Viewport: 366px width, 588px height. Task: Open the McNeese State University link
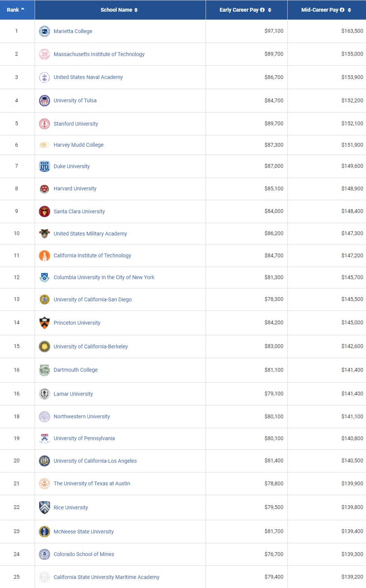pos(84,532)
